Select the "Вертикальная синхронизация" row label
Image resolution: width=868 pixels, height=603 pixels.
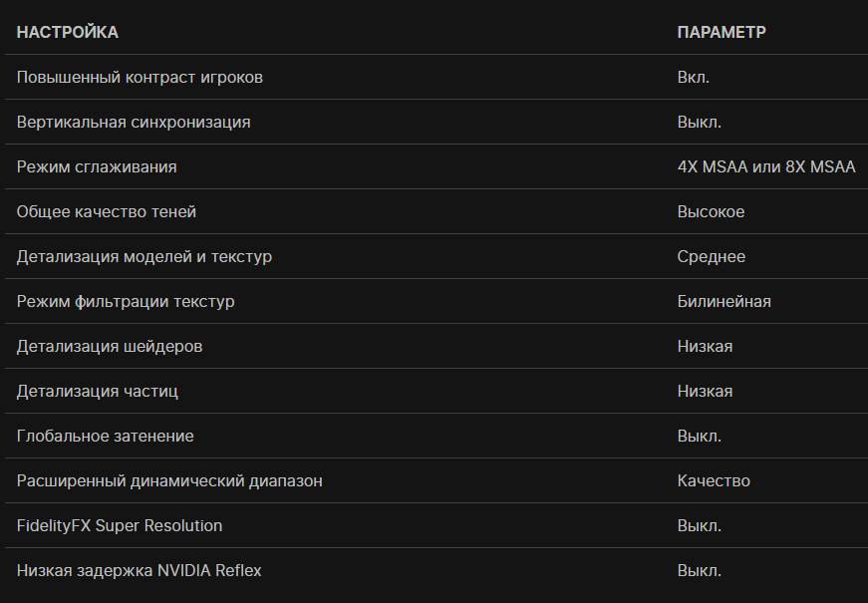point(134,122)
